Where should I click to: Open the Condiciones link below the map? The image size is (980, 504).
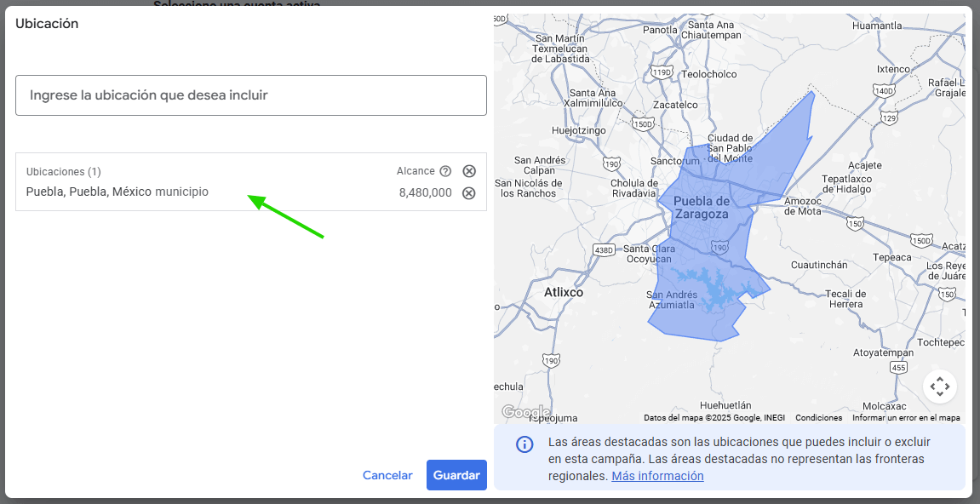coord(818,418)
